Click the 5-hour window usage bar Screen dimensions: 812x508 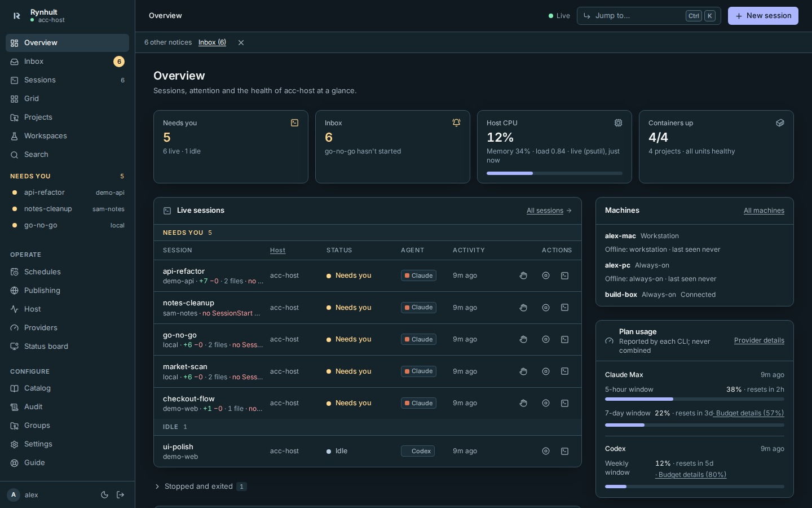695,399
